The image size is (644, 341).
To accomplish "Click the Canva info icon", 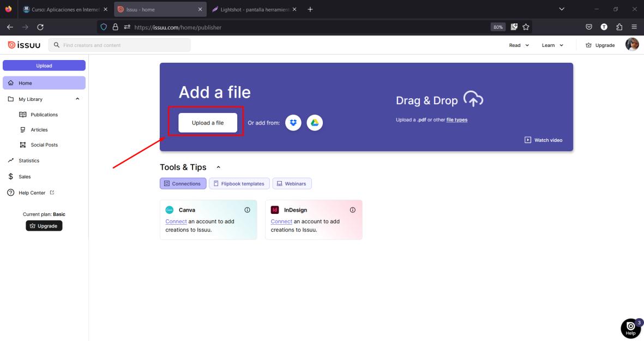I will coord(247,210).
